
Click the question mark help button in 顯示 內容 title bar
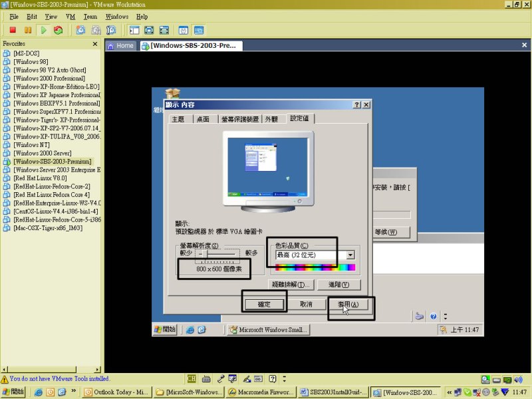tap(357, 105)
